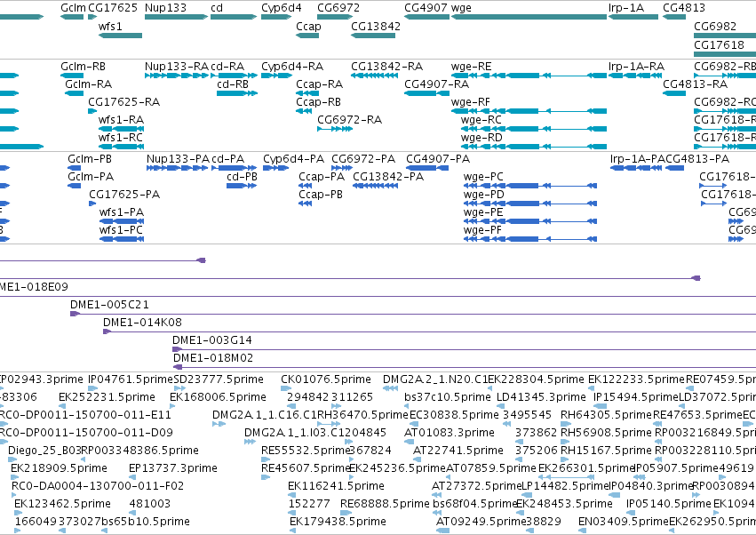Click the AT22741.5prime EST label
The width and height of the screenshot is (756, 535).
(x=458, y=450)
